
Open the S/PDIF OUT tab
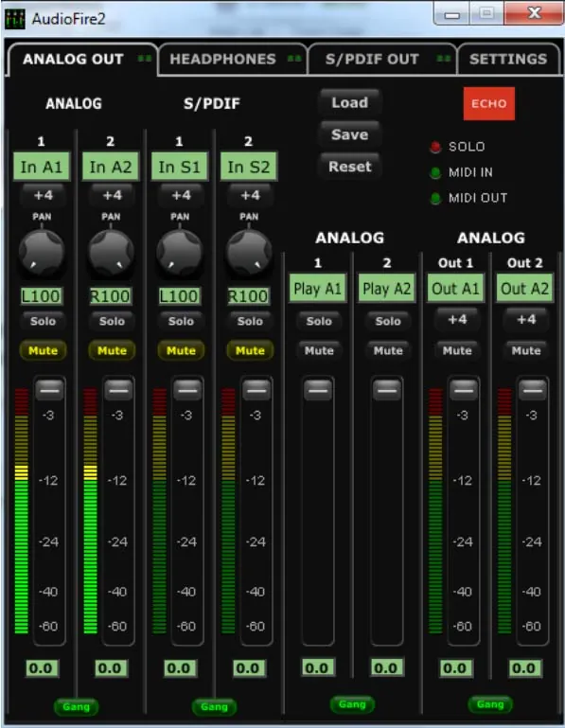[x=381, y=60]
